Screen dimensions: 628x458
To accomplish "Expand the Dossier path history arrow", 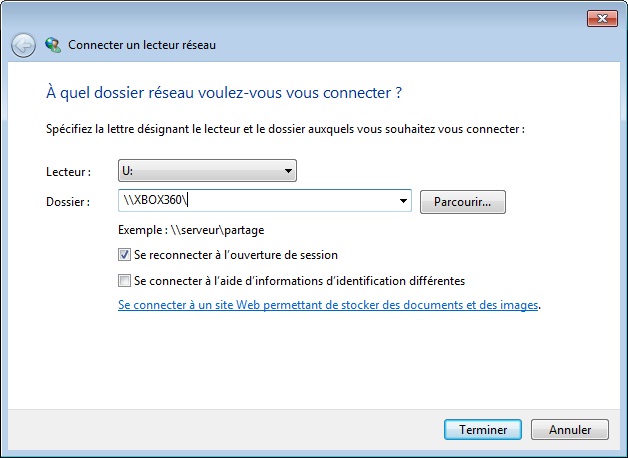I will [x=403, y=201].
